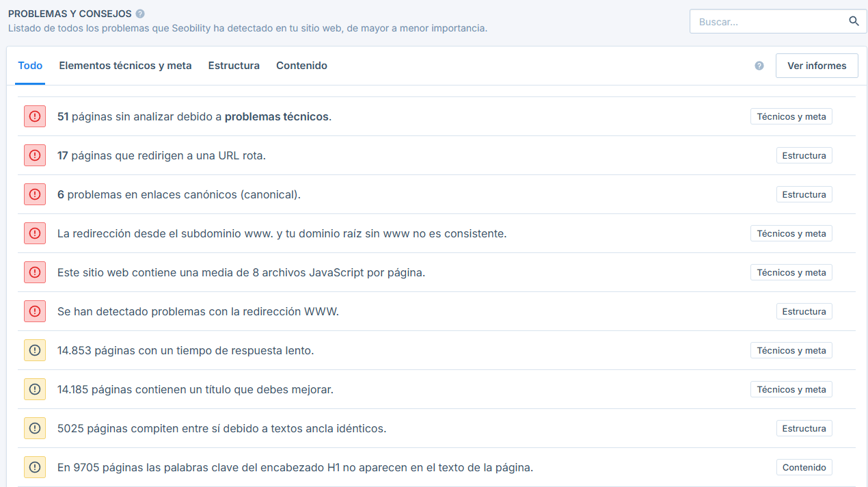
Task: Open the Estructura tab
Action: point(234,66)
